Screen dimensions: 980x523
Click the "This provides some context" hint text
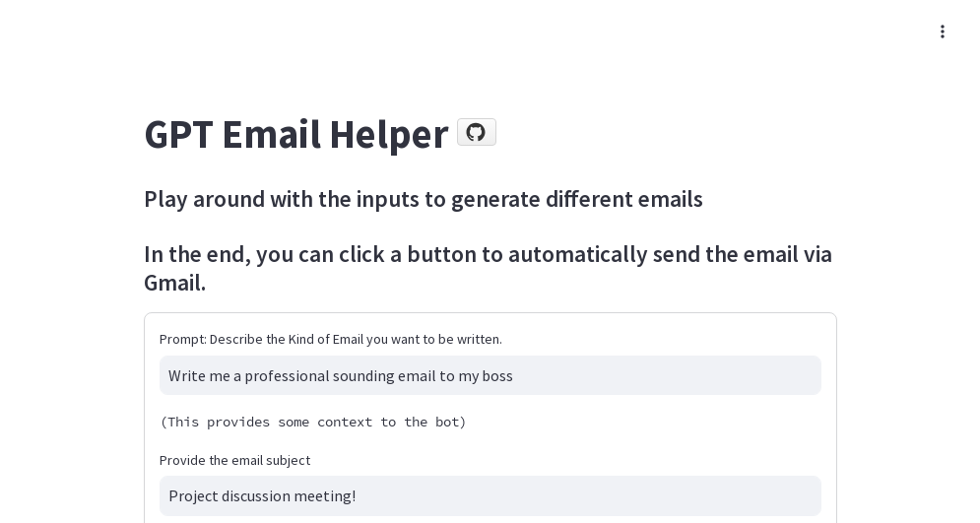313,422
